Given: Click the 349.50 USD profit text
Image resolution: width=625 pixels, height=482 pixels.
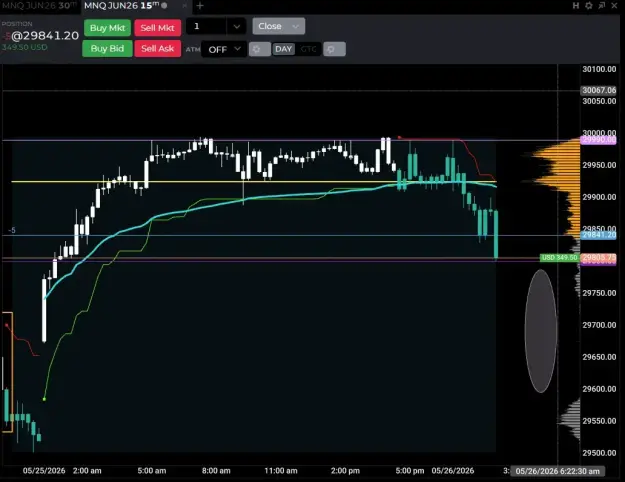Looking at the screenshot, I should point(25,47).
